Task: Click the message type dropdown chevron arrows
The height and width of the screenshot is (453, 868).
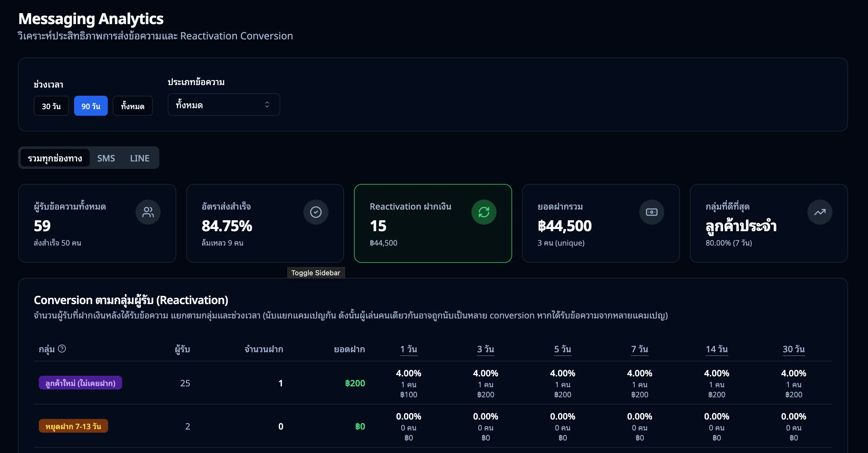Action: (x=267, y=105)
